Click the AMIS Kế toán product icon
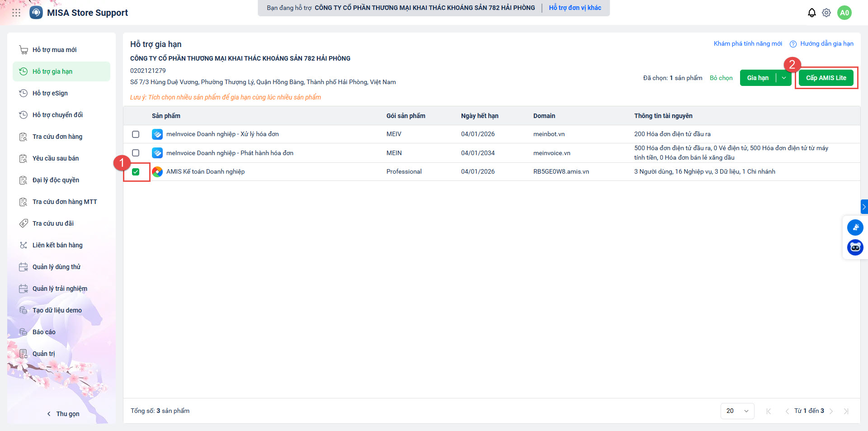The image size is (868, 431). point(157,172)
